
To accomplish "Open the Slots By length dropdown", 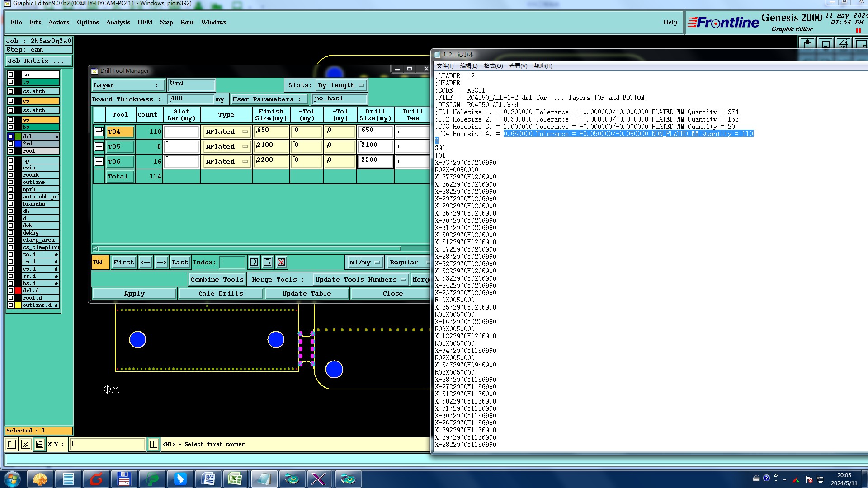I will pyautogui.click(x=341, y=85).
